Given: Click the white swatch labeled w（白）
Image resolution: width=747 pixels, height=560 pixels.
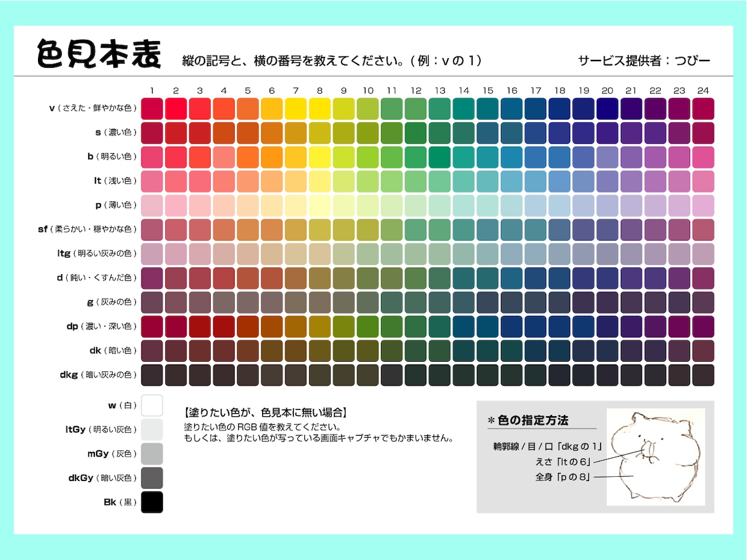Looking at the screenshot, I should [x=152, y=405].
